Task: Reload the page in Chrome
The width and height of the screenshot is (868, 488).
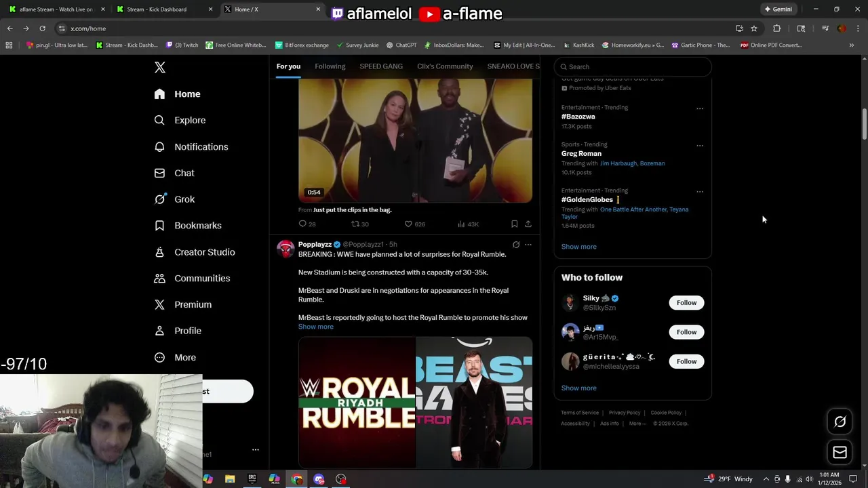Action: tap(42, 28)
